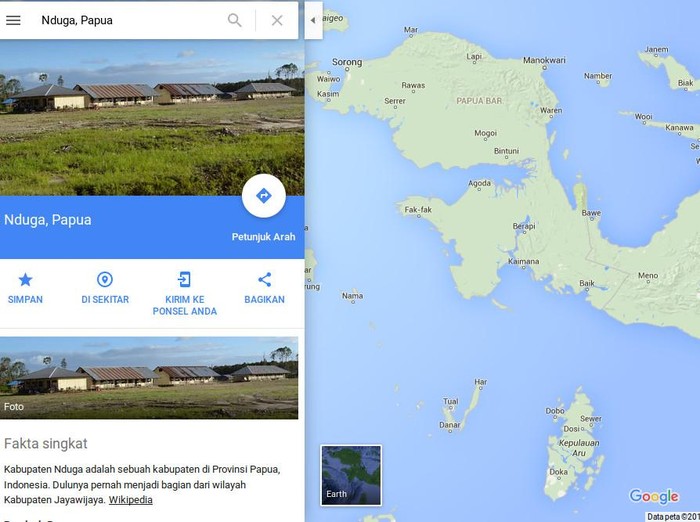This screenshot has width=700, height=522.
Task: Send to phone via Kirim Ke Ponsel icon
Action: click(x=184, y=280)
